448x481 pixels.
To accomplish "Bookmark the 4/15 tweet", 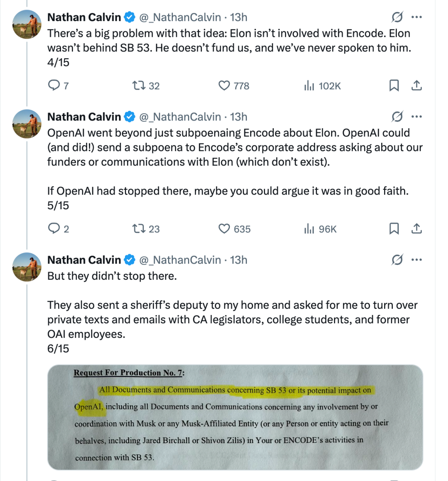I will point(394,85).
